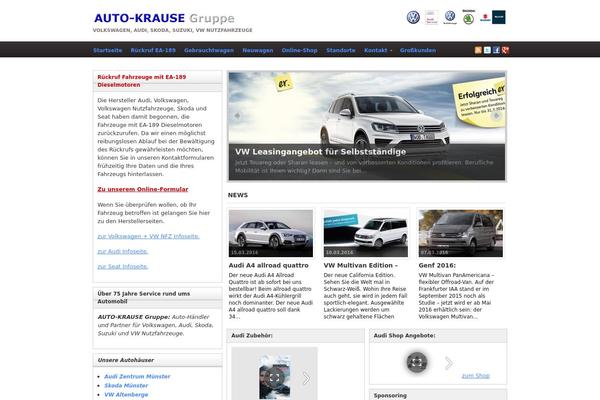Open Rückruf EA-189 menu item
The image size is (600, 400).
pos(153,50)
